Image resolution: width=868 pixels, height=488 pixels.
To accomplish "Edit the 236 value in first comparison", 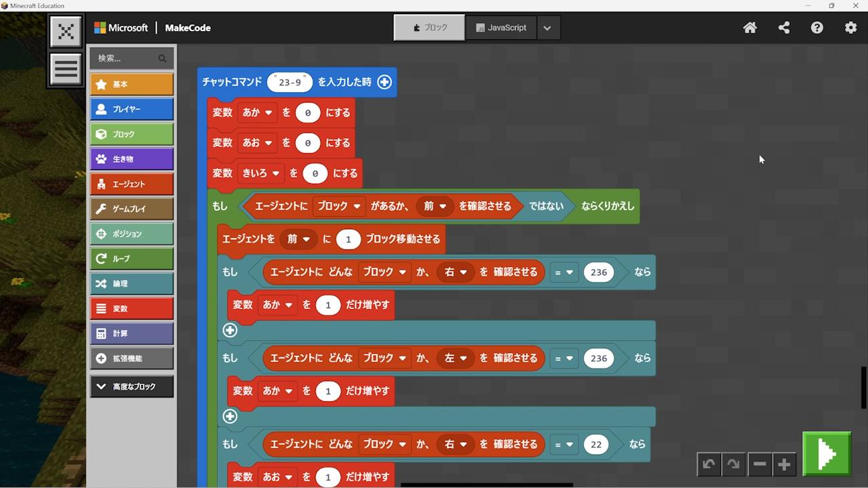I will coord(599,272).
